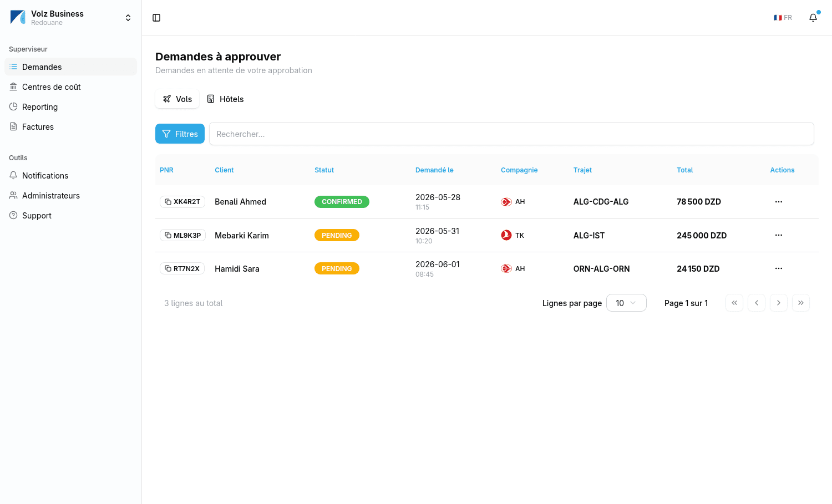Screen dimensions: 832x504
Task: Open the Filtres button
Action: (180, 134)
